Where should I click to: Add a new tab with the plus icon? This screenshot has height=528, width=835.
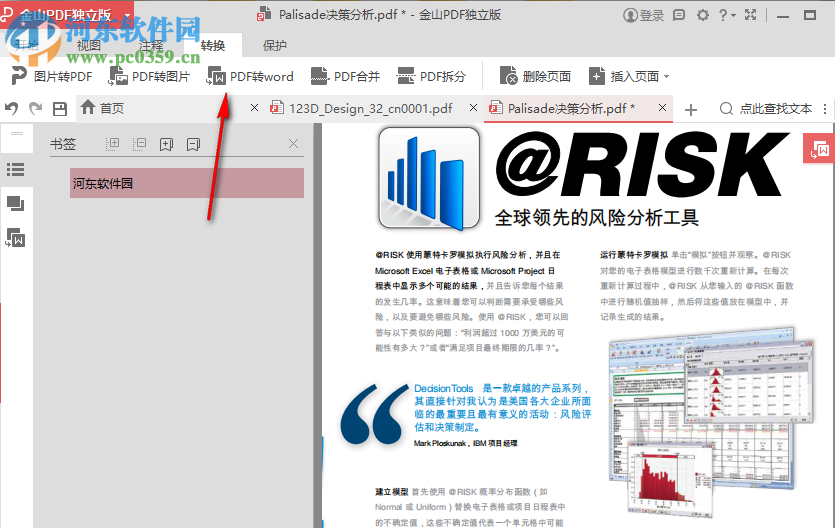point(691,110)
